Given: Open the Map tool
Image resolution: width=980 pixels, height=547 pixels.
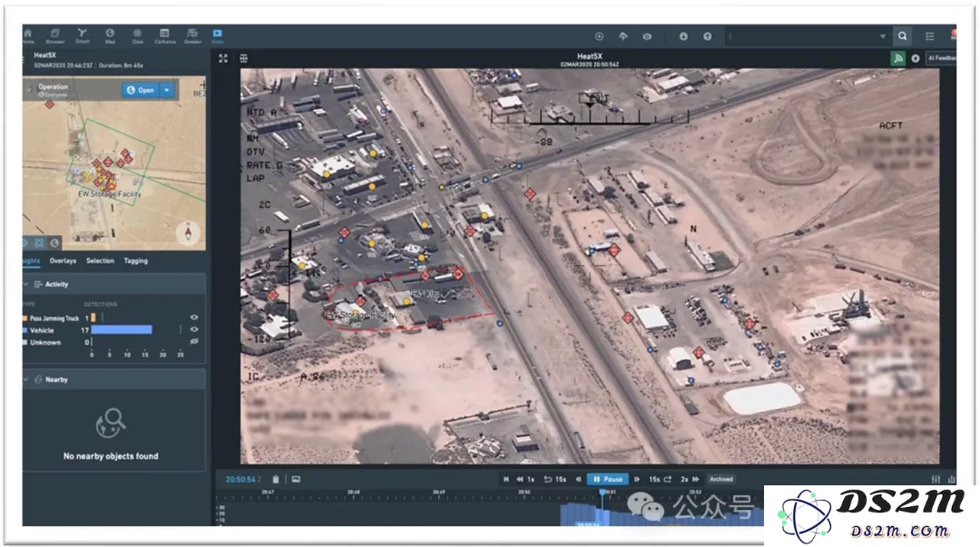Looking at the screenshot, I should click(x=110, y=35).
